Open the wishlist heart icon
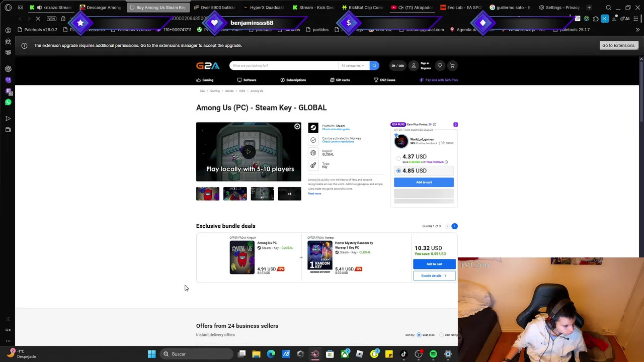Screen dimensions: 644x362 click(440, 65)
